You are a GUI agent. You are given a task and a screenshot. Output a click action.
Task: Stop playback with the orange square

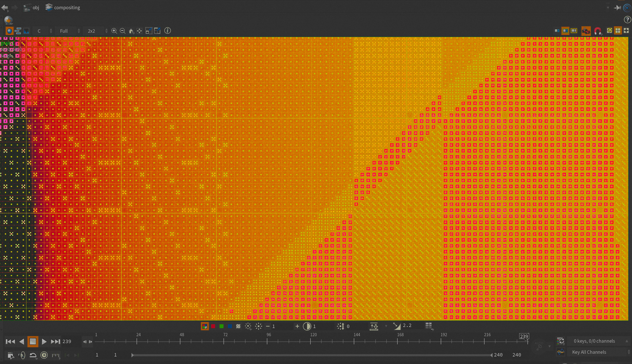click(x=33, y=341)
